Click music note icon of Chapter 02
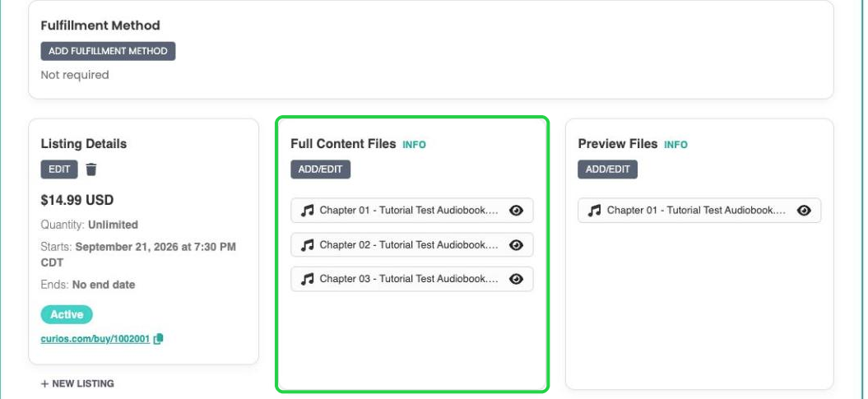The width and height of the screenshot is (868, 399). point(307,244)
